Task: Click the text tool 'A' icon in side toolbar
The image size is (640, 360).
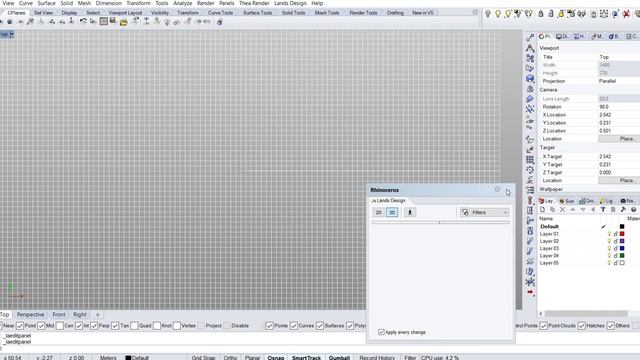Action: [x=530, y=48]
